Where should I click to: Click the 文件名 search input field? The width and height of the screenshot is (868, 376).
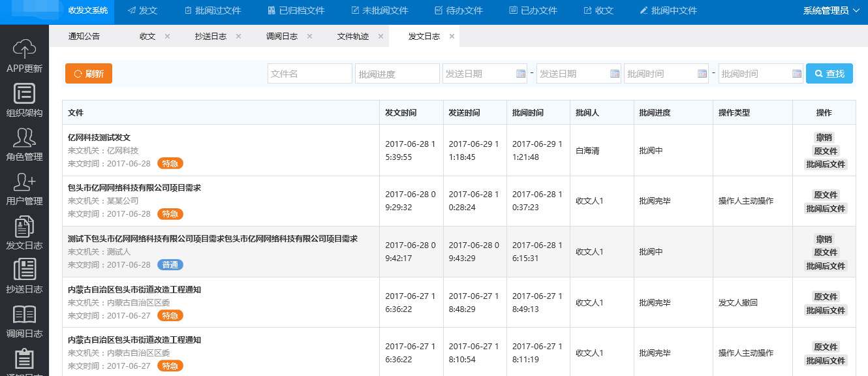(x=309, y=74)
